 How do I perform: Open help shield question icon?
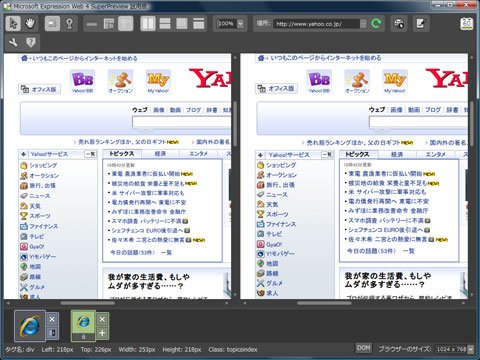click(x=31, y=42)
